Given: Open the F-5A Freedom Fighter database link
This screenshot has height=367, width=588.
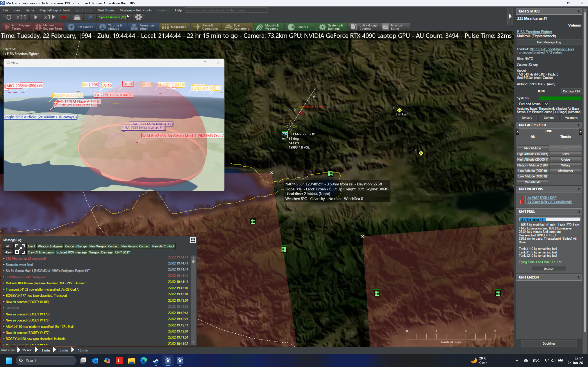Looking at the screenshot, I should (534, 32).
